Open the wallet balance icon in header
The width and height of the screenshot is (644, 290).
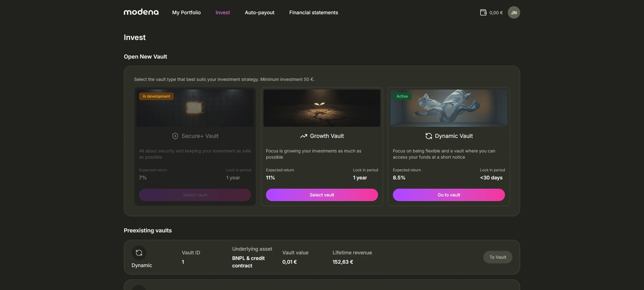(484, 12)
